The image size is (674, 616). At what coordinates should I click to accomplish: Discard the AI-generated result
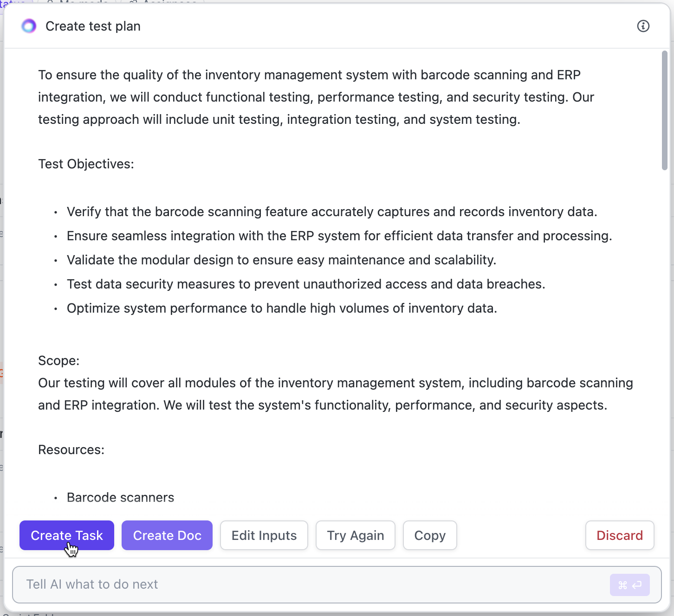point(620,535)
